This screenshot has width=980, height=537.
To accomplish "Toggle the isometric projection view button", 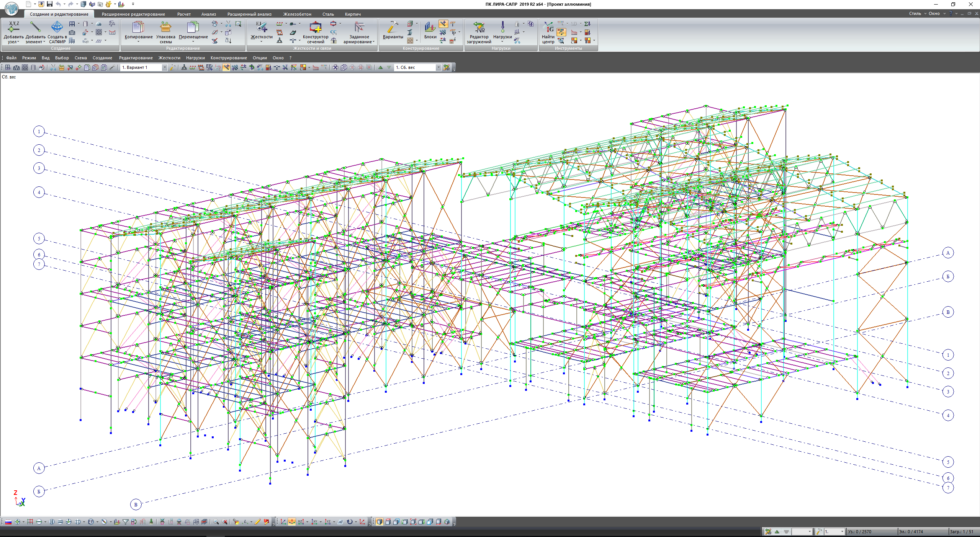I will [x=292, y=522].
